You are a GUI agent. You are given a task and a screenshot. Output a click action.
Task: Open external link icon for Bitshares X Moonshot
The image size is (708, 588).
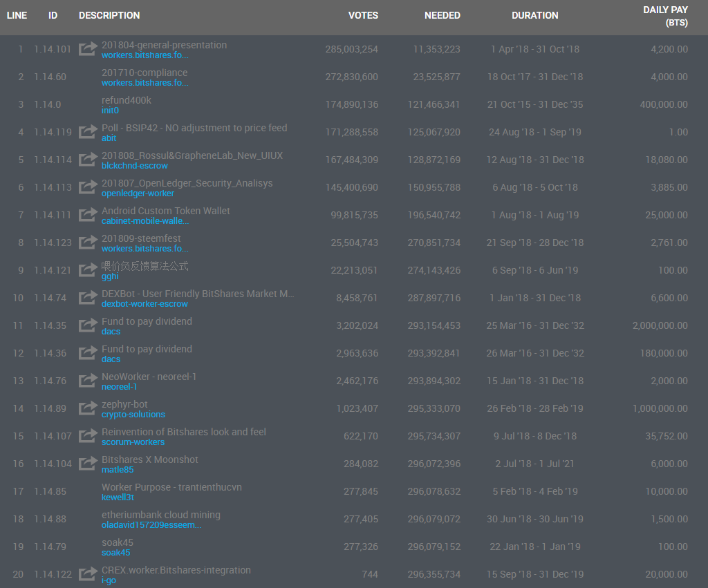click(88, 463)
